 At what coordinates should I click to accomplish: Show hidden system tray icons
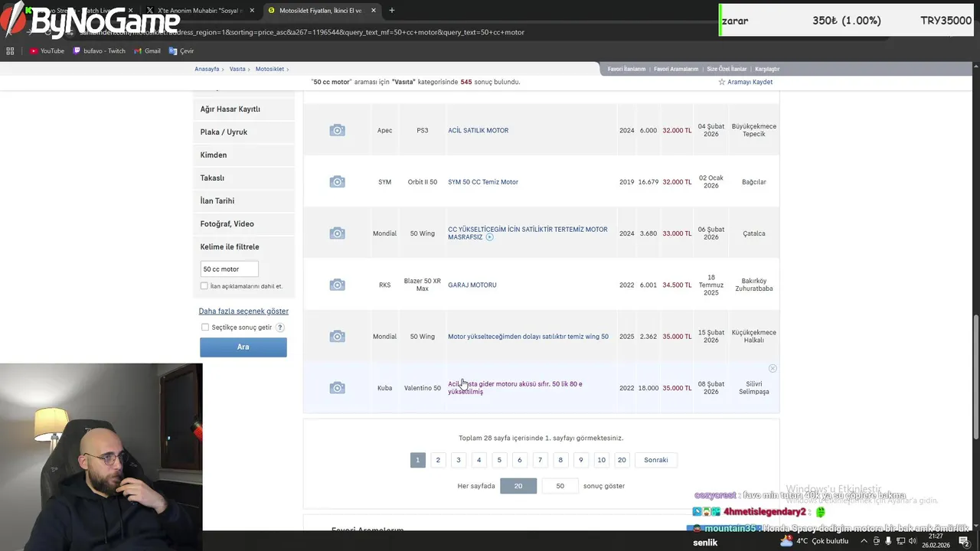point(864,541)
